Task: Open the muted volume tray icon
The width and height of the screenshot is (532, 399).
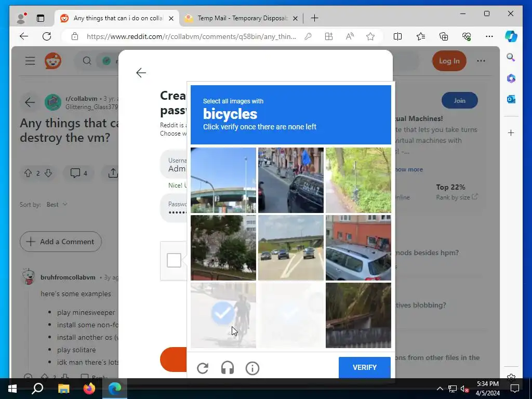Action: tap(464, 389)
